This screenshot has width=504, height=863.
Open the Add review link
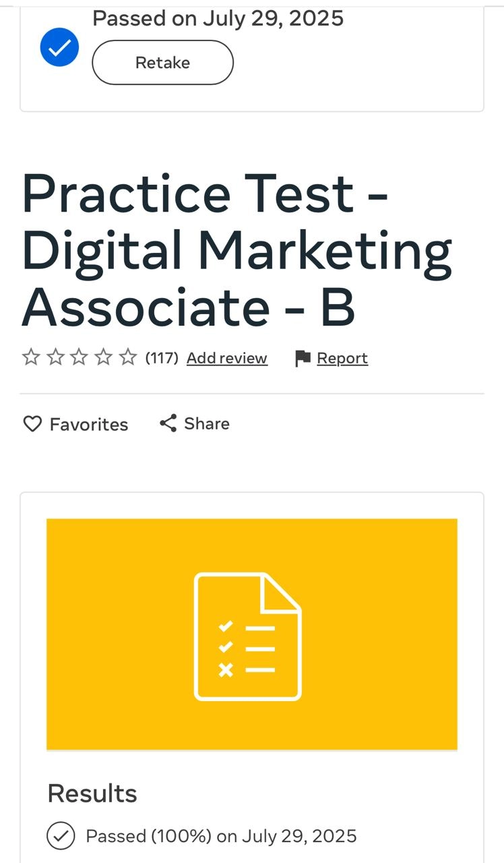(227, 358)
